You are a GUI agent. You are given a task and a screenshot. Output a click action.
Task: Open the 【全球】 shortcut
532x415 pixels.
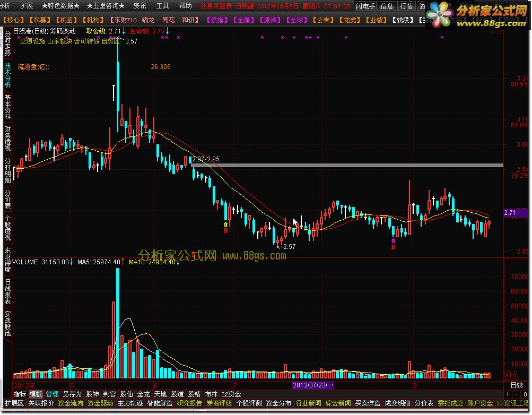click(296, 20)
